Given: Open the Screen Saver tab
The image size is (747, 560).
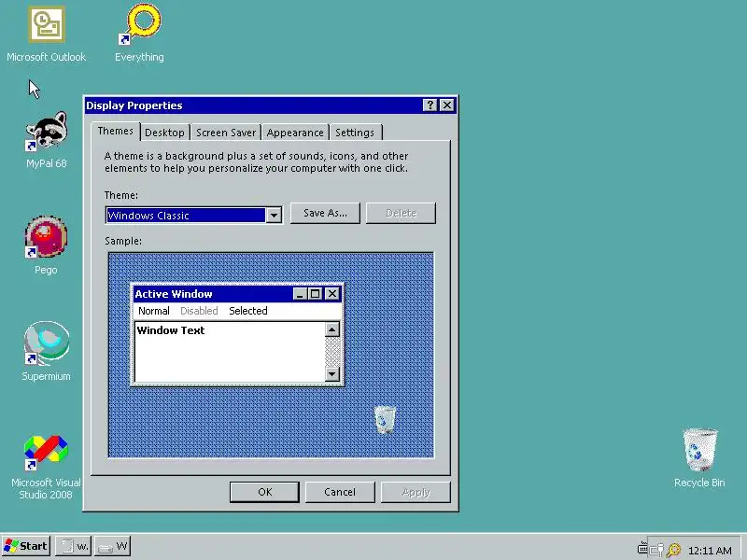Looking at the screenshot, I should click(x=226, y=133).
